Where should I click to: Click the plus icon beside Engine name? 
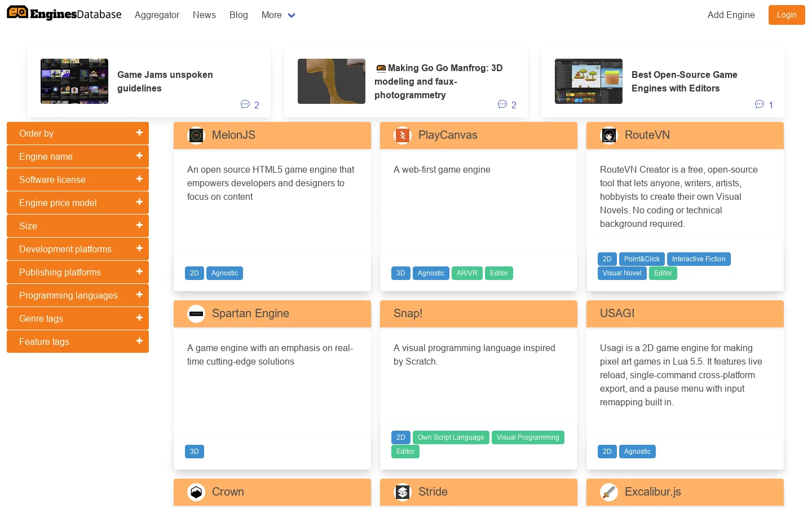click(139, 156)
